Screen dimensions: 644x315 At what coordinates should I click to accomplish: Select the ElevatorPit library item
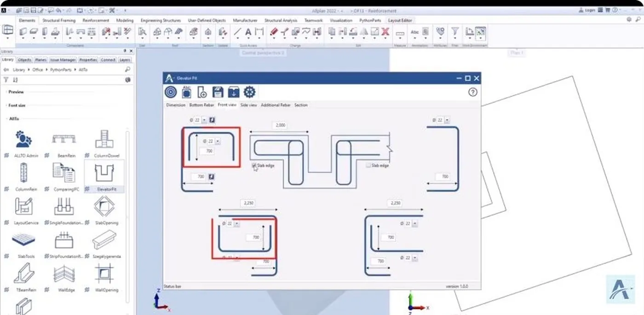point(104,177)
